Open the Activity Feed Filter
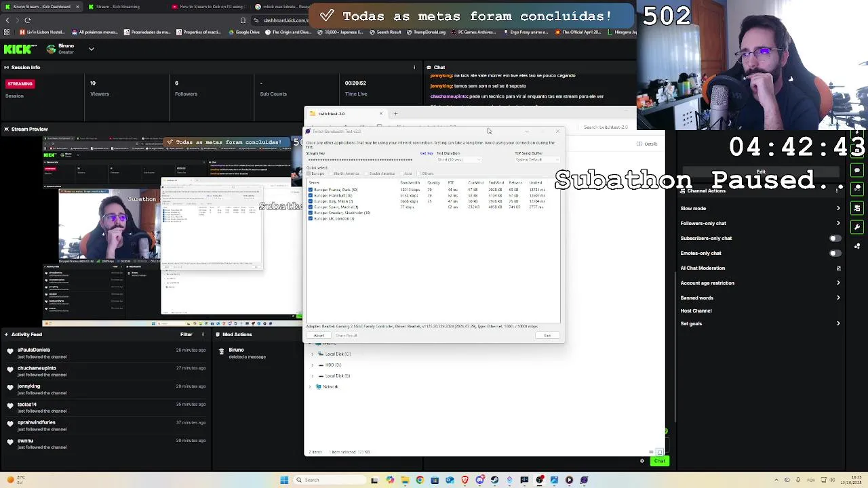The width and height of the screenshot is (868, 488). point(186,334)
